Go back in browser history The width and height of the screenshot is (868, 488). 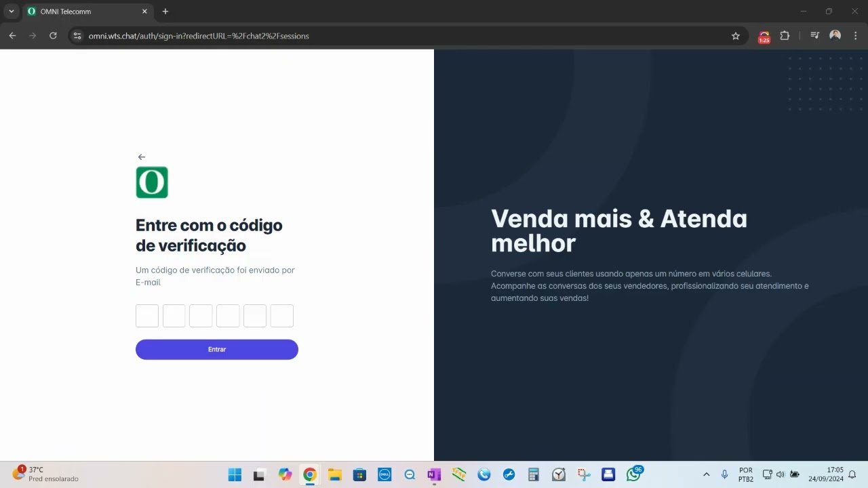12,36
